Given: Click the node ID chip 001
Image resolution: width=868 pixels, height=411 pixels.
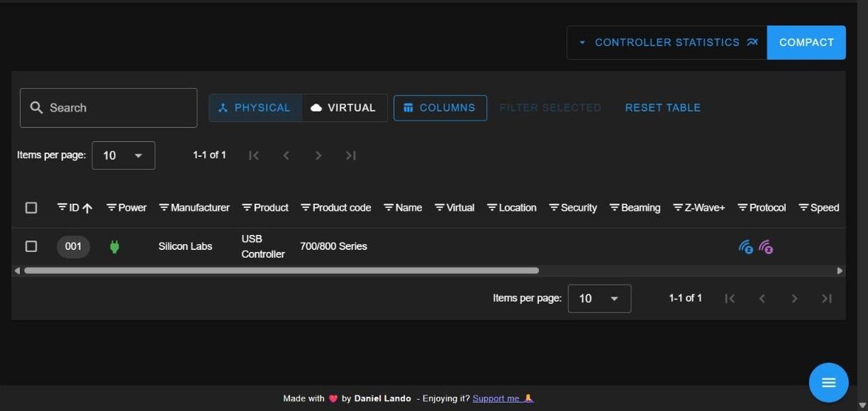Looking at the screenshot, I should (x=74, y=246).
